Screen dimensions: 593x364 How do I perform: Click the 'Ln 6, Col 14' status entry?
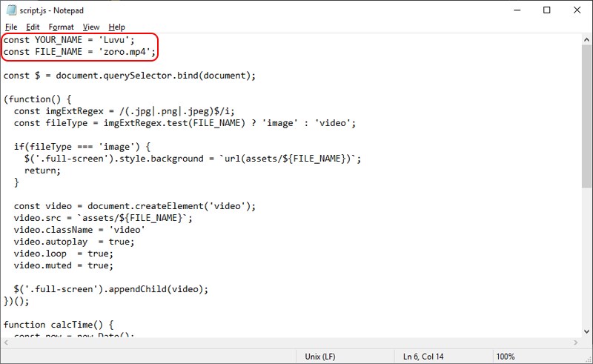coord(423,357)
